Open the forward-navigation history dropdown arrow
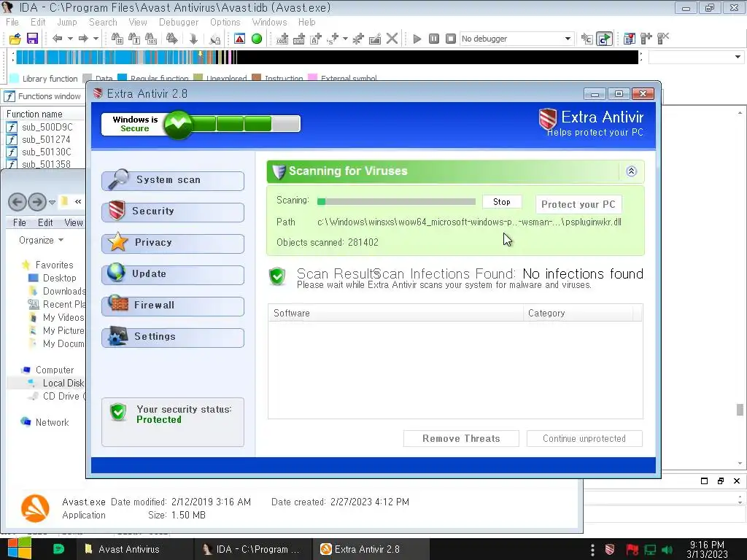The image size is (747, 560). coord(96,39)
